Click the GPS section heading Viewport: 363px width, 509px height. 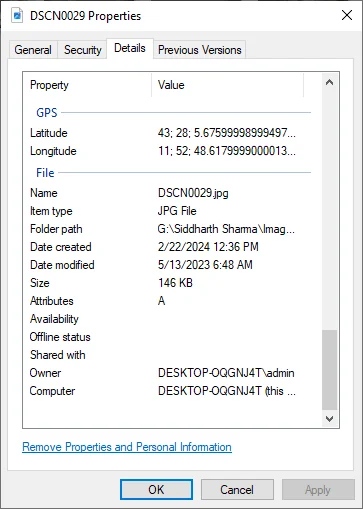[47, 113]
